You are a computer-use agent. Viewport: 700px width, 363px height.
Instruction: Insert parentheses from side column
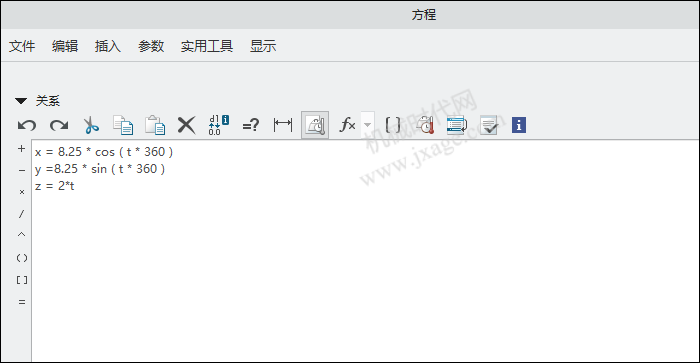click(21, 258)
